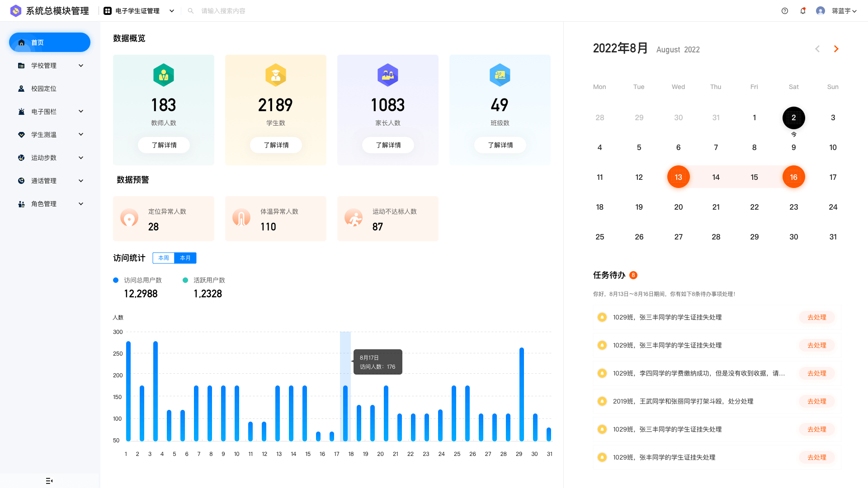Click the help question mark icon
868x488 pixels.
point(785,11)
